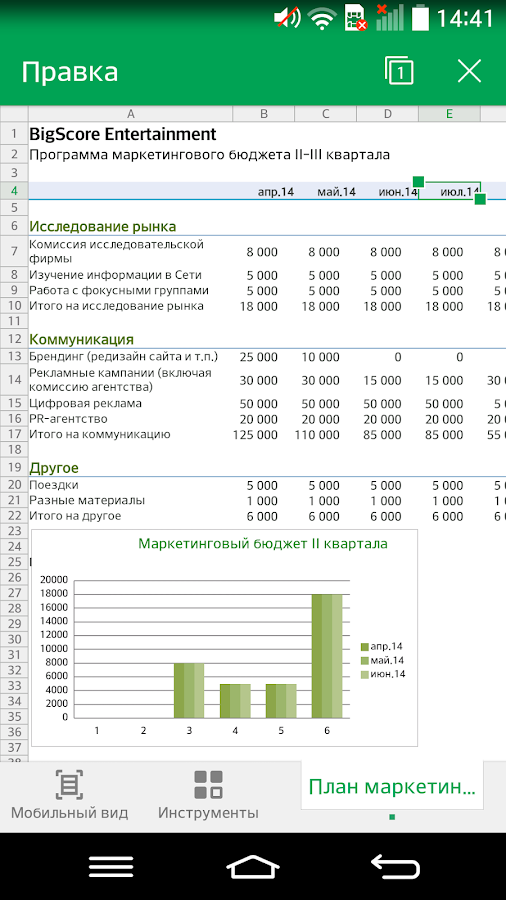
Task: Click the top-left selection handle of cell E4
Action: (418, 182)
